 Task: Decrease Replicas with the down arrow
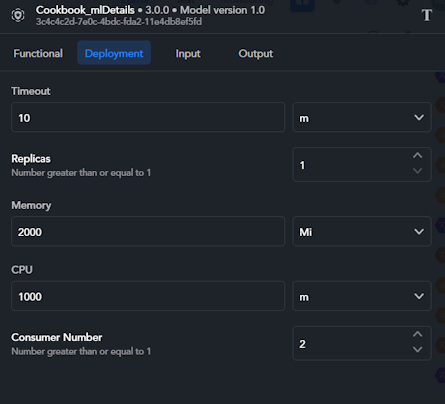(x=417, y=171)
